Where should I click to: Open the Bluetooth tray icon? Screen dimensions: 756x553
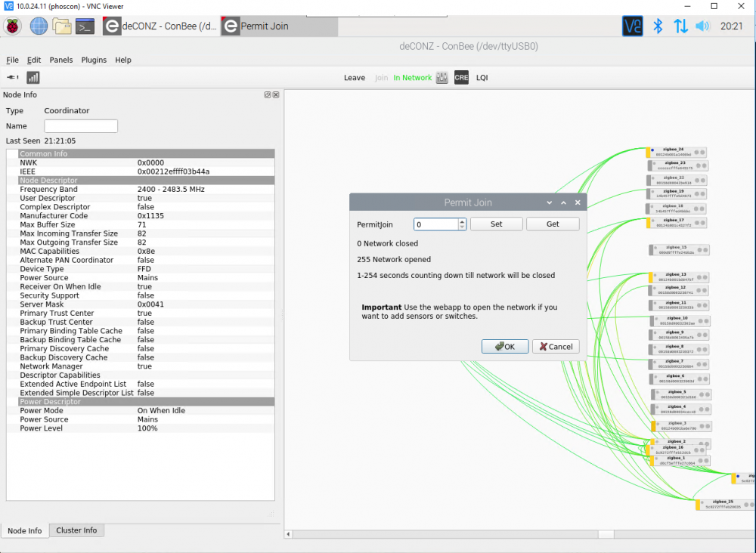[658, 26]
